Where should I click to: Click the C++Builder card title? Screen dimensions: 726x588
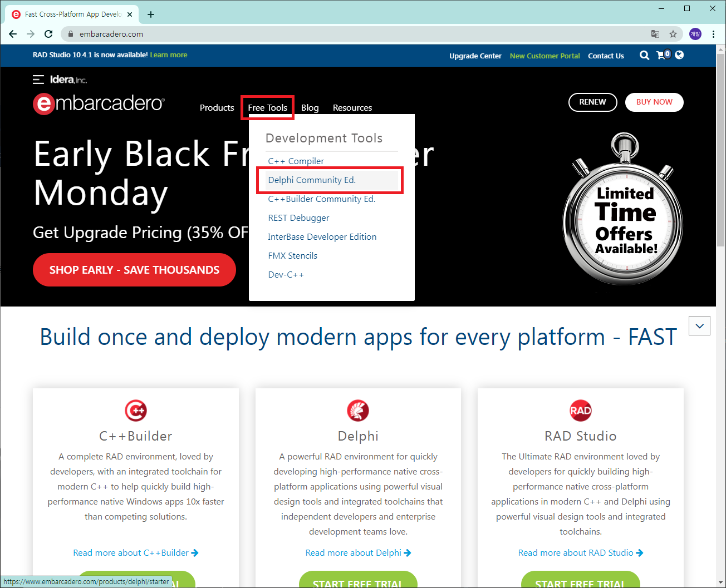(x=136, y=436)
